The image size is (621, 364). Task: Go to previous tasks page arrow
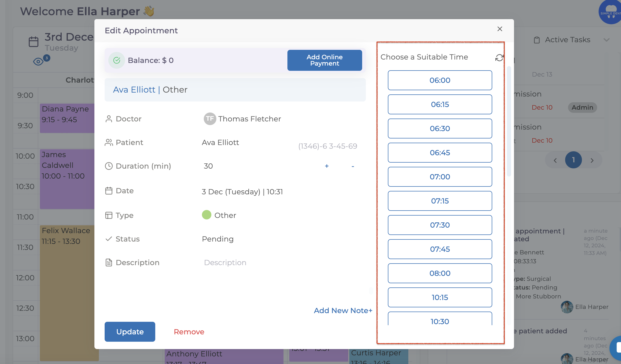coord(555,160)
